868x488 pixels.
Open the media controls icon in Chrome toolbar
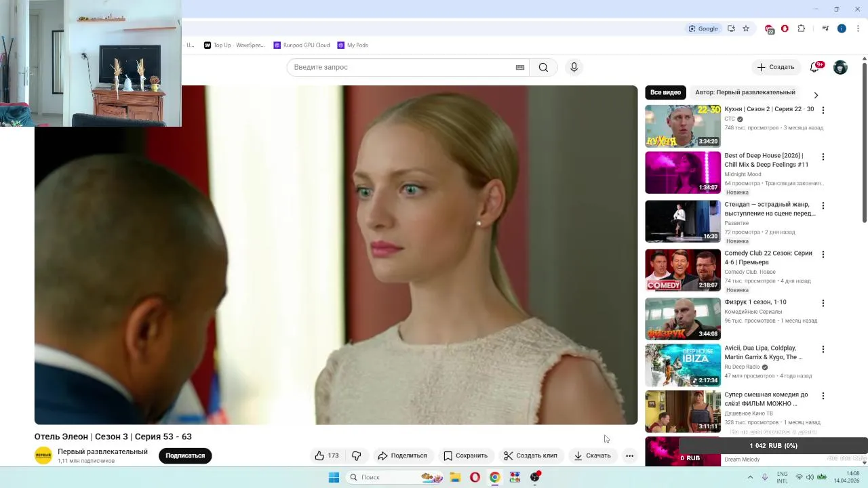coord(825,28)
